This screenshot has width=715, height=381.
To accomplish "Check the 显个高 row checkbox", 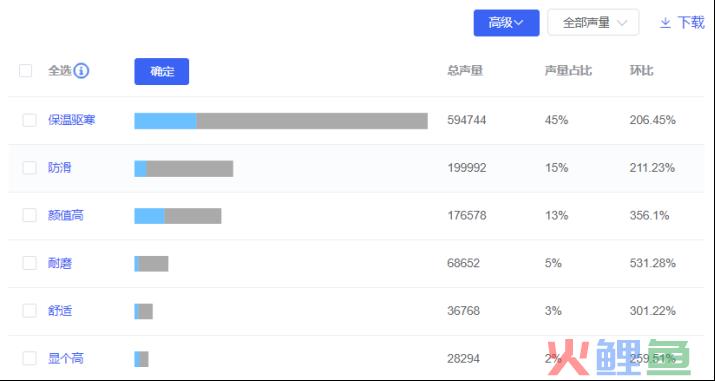I will click(x=30, y=358).
